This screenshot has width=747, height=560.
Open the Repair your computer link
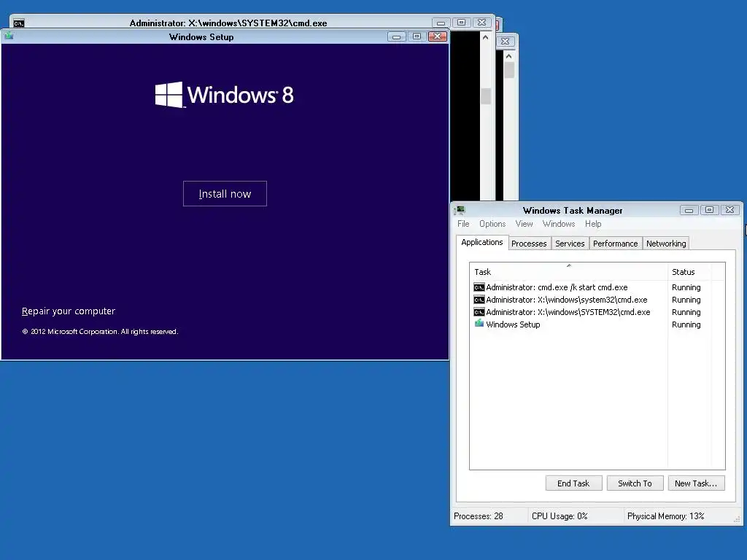tap(69, 311)
